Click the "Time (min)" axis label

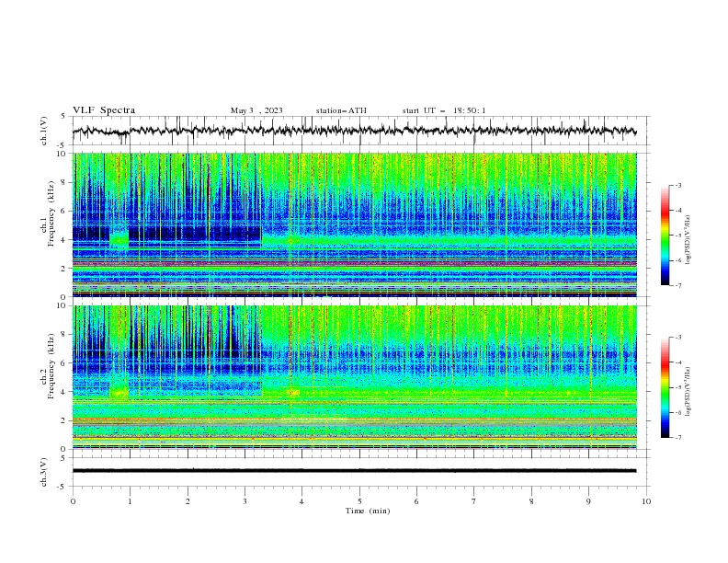pyautogui.click(x=368, y=511)
